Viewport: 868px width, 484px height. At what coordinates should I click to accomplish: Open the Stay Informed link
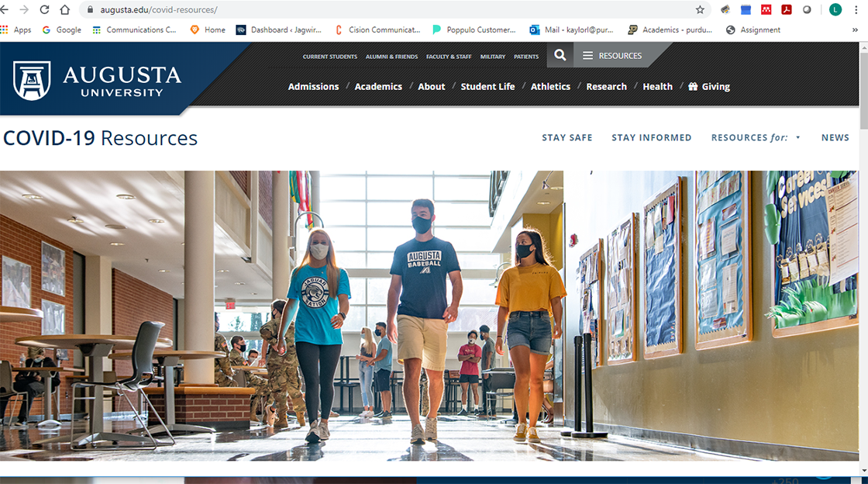tap(651, 137)
